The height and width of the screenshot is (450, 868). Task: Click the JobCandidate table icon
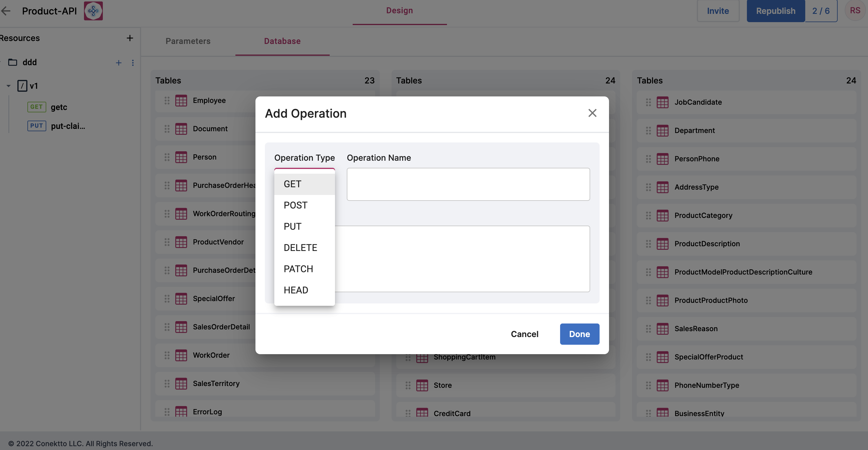[x=662, y=102]
